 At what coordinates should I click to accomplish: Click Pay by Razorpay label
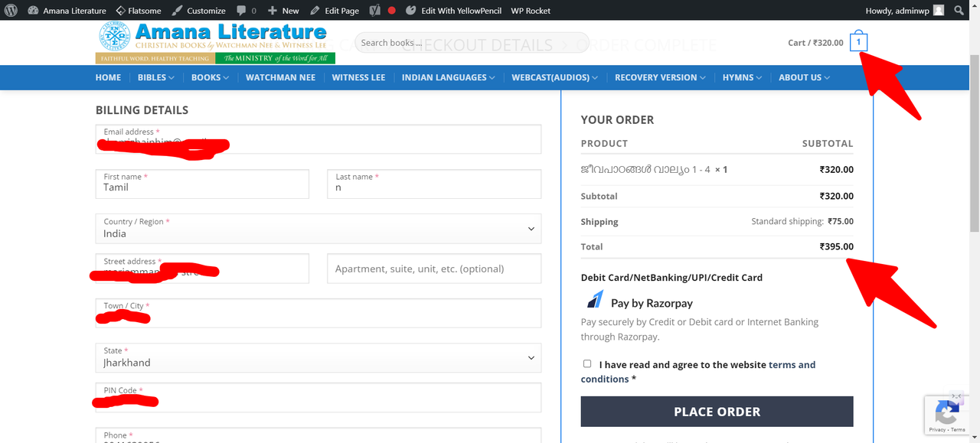[652, 303]
